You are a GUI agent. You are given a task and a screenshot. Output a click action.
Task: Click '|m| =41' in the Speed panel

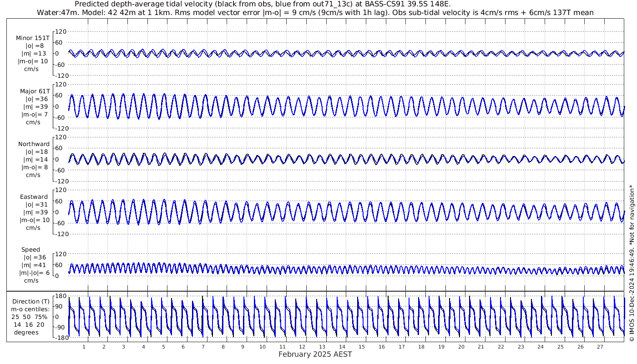(x=35, y=265)
